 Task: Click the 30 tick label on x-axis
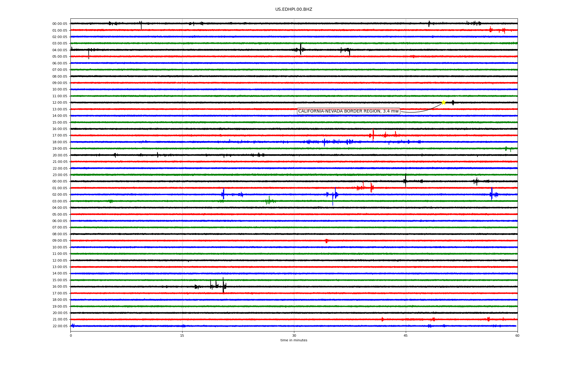(294, 335)
